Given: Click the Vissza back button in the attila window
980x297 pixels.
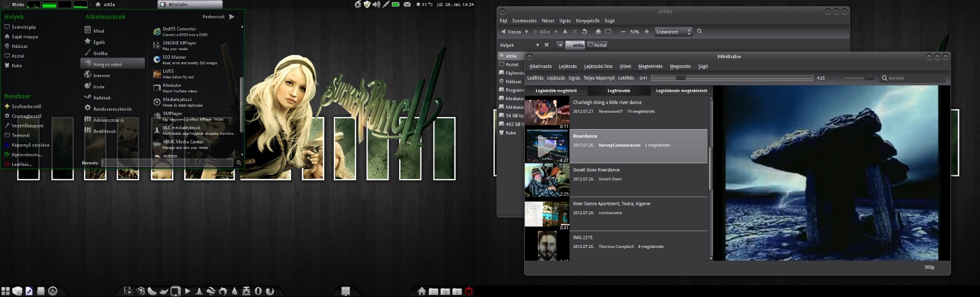Looking at the screenshot, I should point(511,32).
